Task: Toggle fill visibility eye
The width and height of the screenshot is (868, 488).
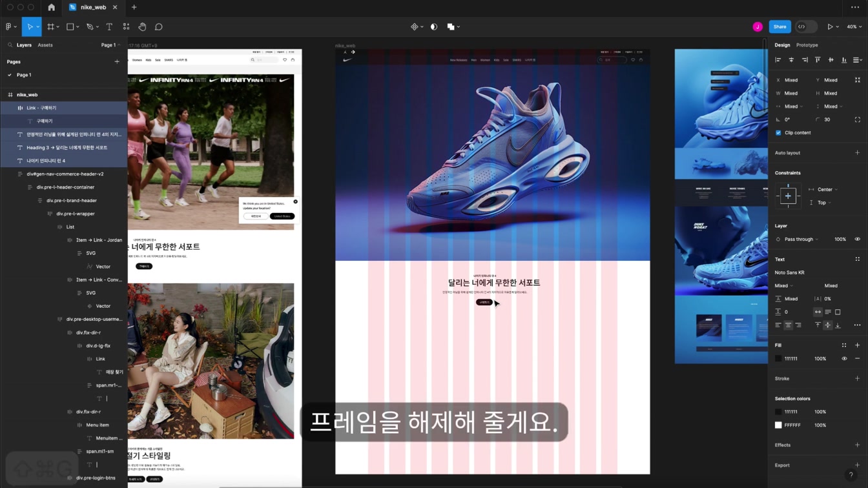Action: (x=844, y=359)
